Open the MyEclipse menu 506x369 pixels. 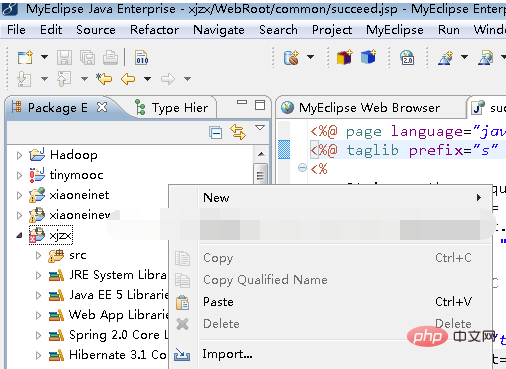395,30
